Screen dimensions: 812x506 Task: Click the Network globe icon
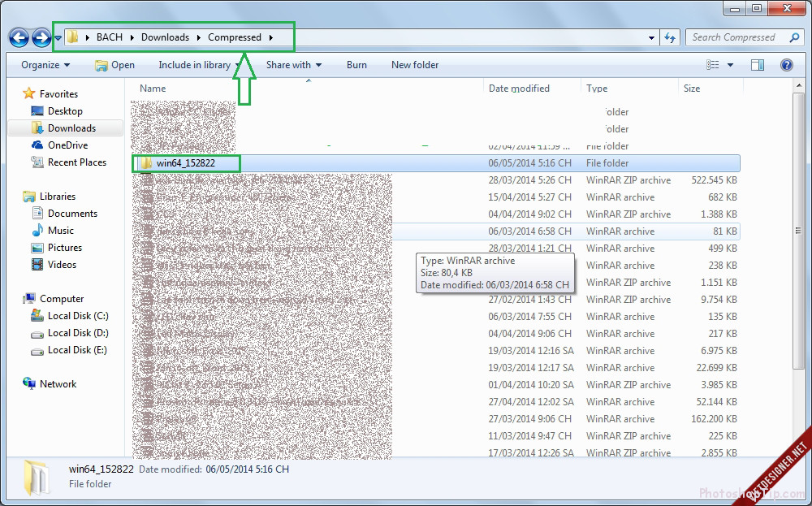(x=29, y=384)
